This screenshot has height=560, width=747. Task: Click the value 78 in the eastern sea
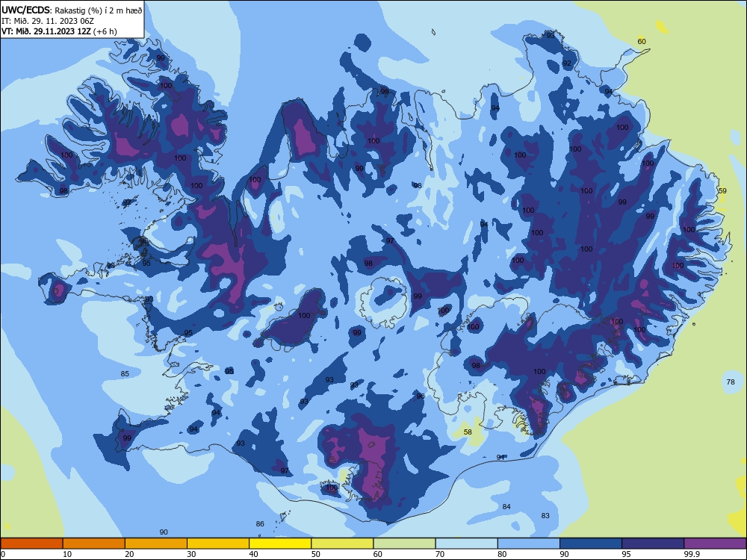(x=731, y=382)
